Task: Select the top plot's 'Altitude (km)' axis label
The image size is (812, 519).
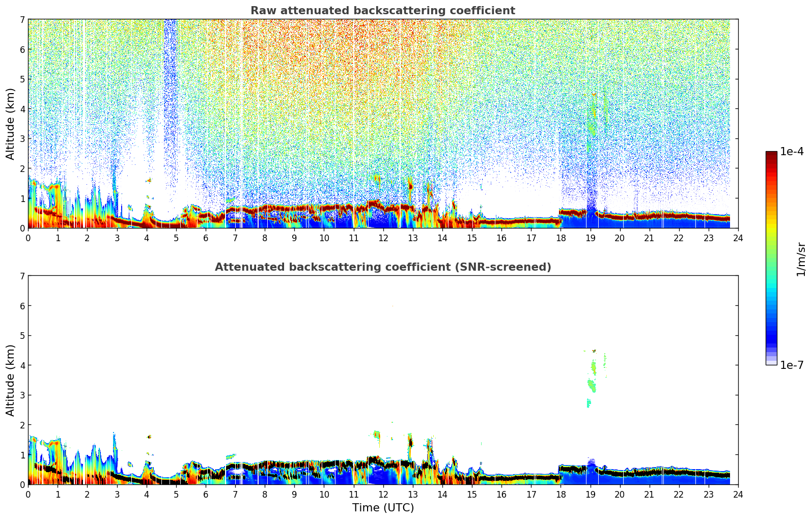Action: [x=11, y=124]
